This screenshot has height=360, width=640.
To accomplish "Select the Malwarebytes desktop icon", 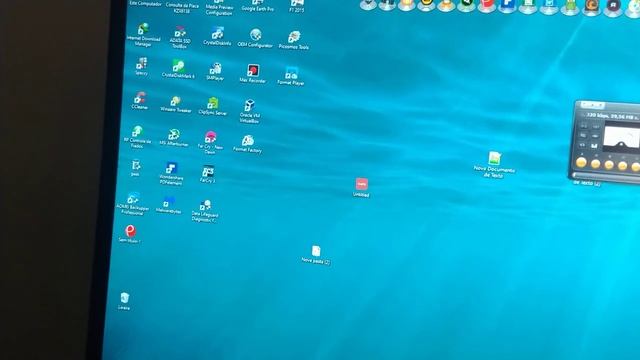I will point(169,202).
